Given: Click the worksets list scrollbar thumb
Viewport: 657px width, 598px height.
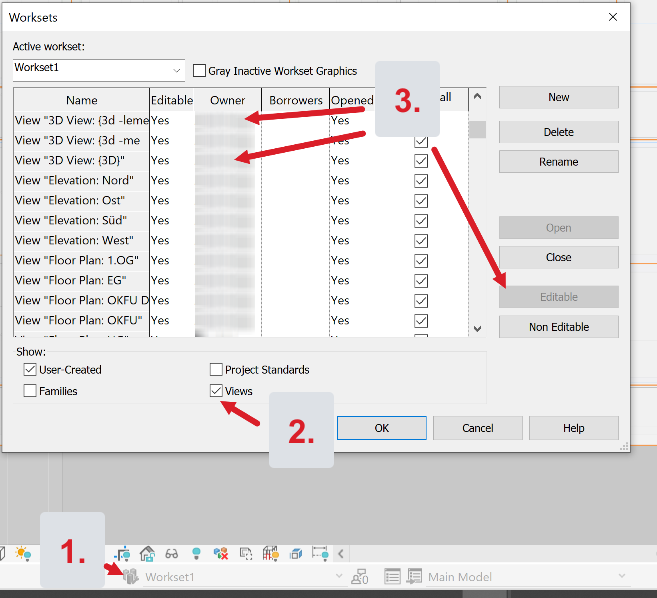Looking at the screenshot, I should [x=477, y=129].
